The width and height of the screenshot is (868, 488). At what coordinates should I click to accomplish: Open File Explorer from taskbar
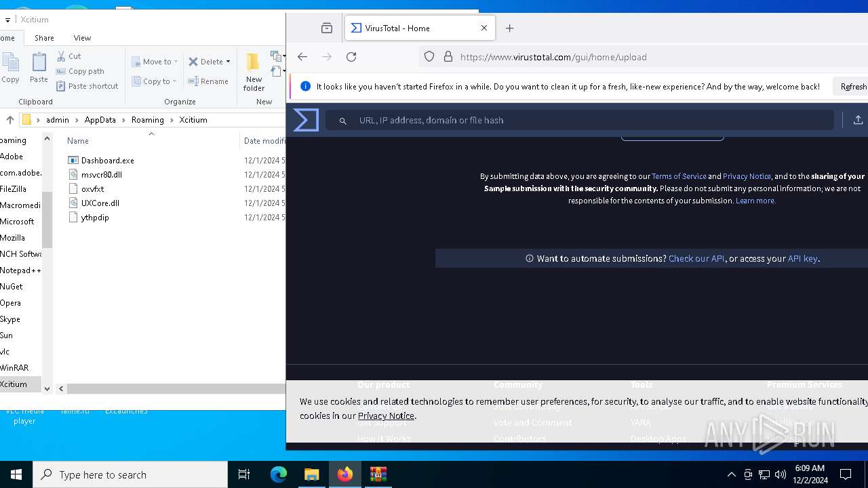pyautogui.click(x=312, y=474)
